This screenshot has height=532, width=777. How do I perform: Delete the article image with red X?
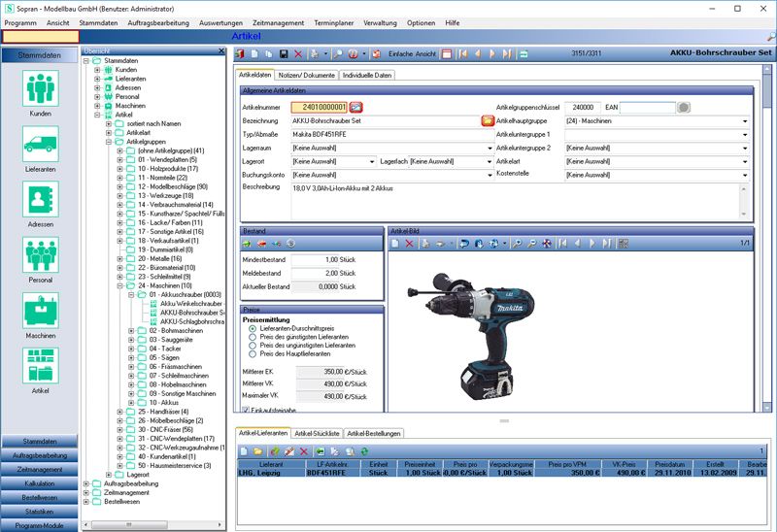[x=409, y=244]
